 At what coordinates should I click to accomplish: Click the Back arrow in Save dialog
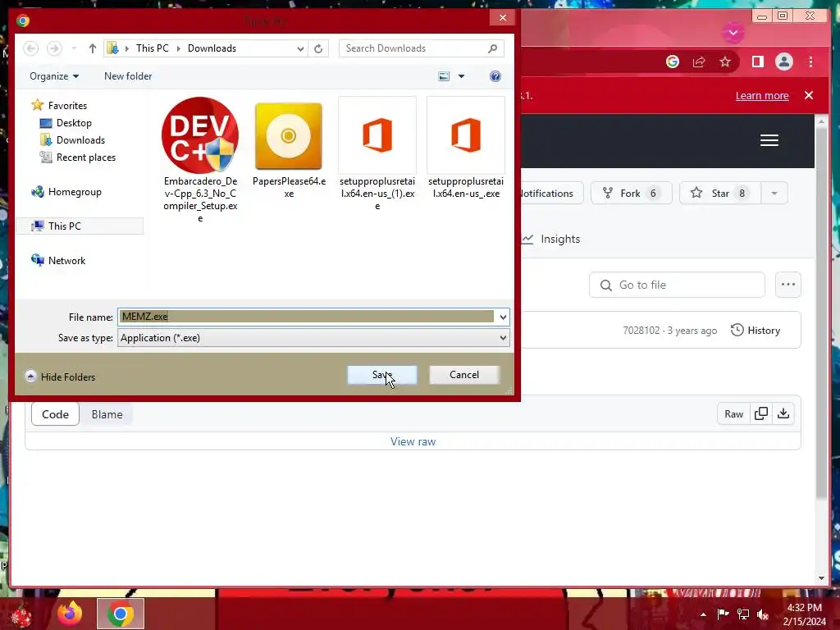tap(31, 48)
